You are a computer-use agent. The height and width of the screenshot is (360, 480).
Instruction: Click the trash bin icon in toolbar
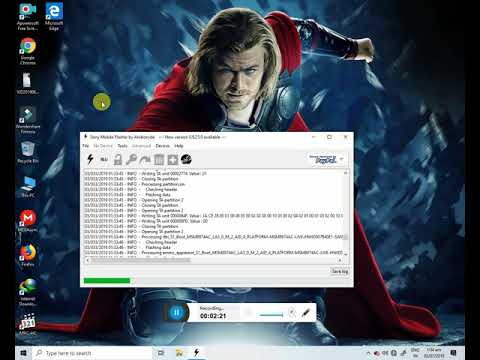159,160
